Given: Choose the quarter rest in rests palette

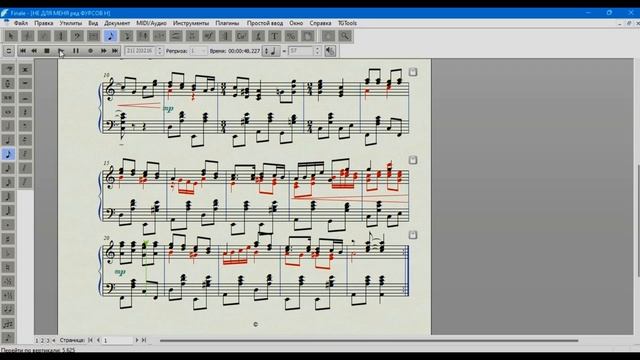Looking at the screenshot, I should click(25, 111).
